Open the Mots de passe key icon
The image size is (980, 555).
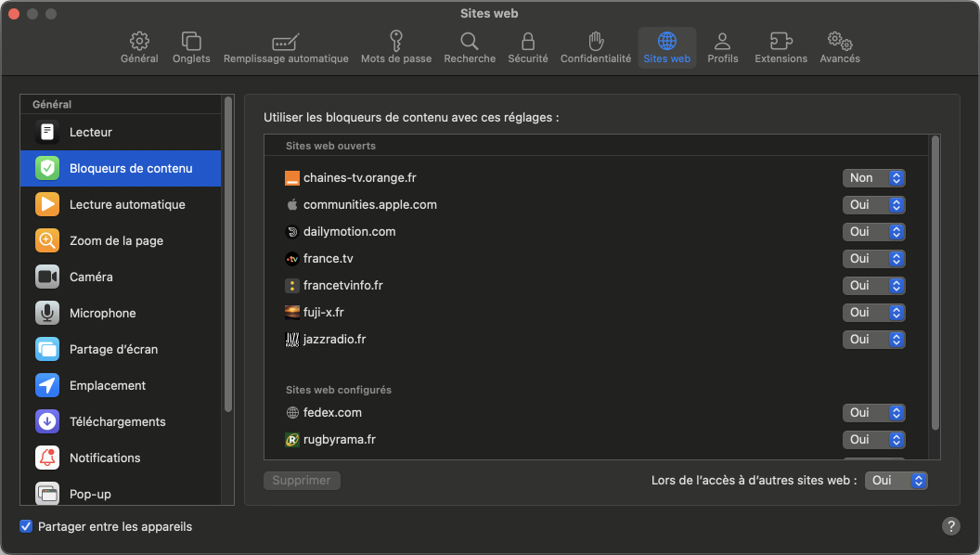tap(396, 41)
